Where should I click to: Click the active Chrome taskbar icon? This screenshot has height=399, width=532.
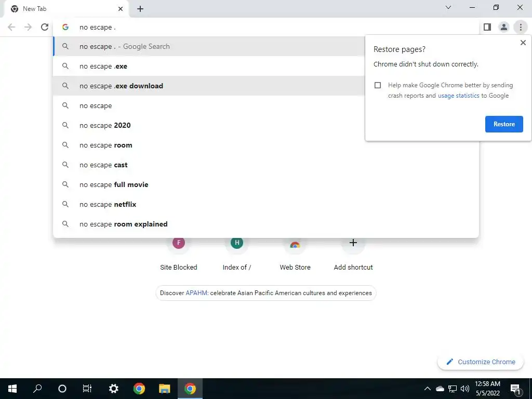[190, 389]
